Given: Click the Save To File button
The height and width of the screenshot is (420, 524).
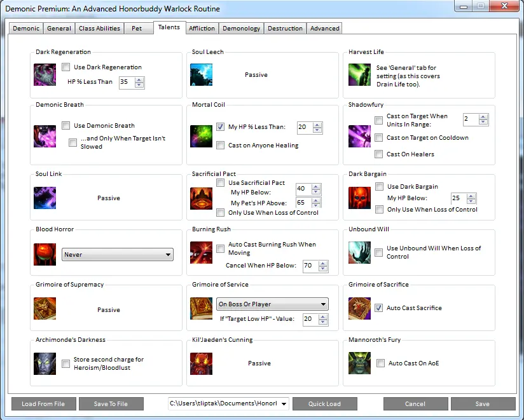Looking at the screenshot, I should pyautogui.click(x=111, y=403).
